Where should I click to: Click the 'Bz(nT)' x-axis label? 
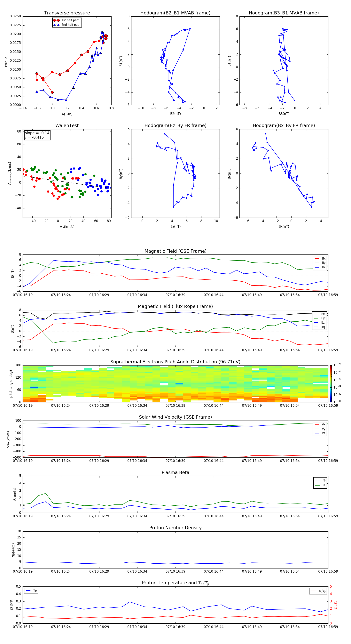click(175, 227)
